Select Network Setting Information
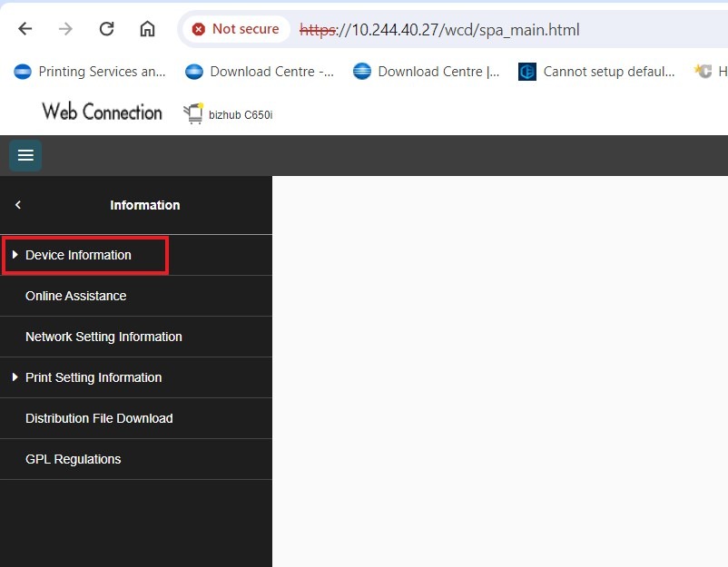 103,337
